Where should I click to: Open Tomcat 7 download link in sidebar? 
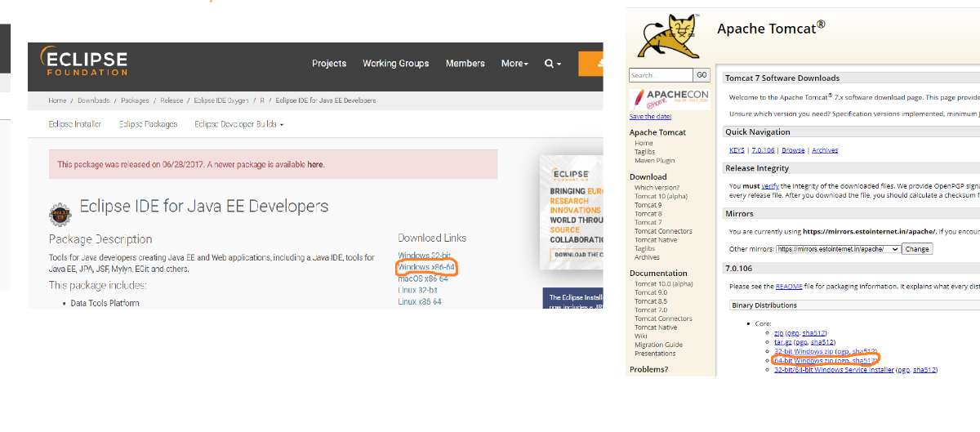click(648, 222)
